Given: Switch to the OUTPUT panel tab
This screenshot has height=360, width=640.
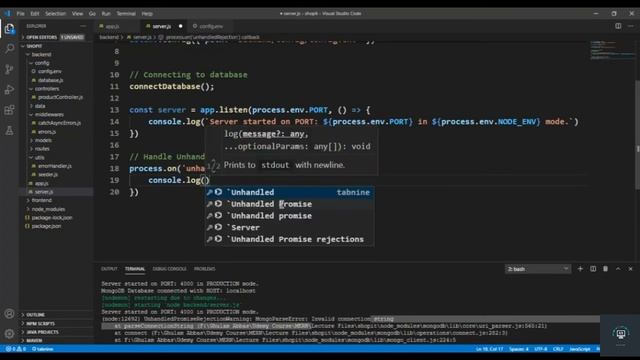Looking at the screenshot, I should coord(109,269).
